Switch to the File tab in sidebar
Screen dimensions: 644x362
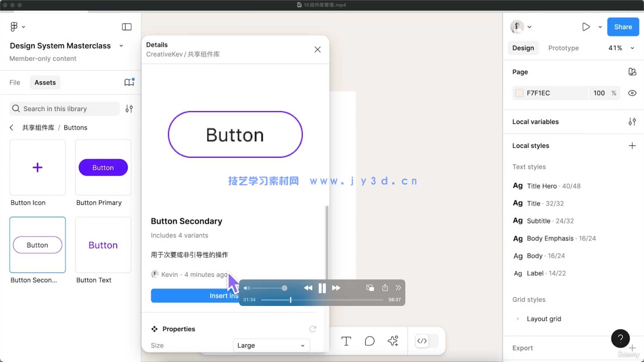click(x=15, y=82)
